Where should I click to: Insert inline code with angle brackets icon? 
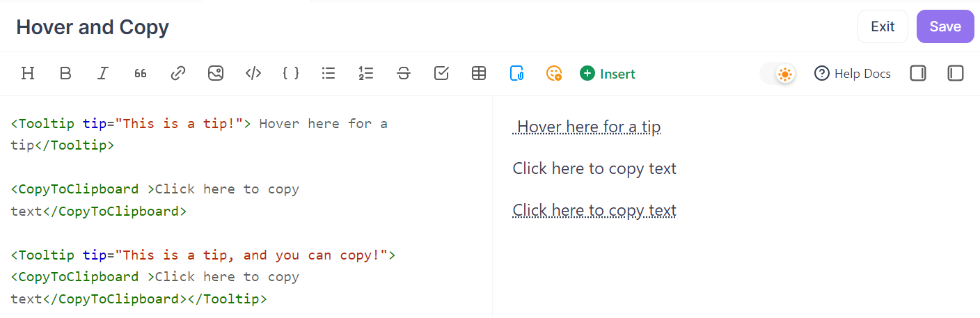pos(253,73)
